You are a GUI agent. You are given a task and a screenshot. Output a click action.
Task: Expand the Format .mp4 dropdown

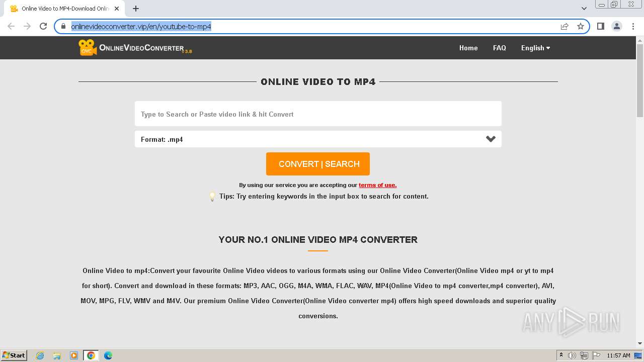(x=318, y=139)
